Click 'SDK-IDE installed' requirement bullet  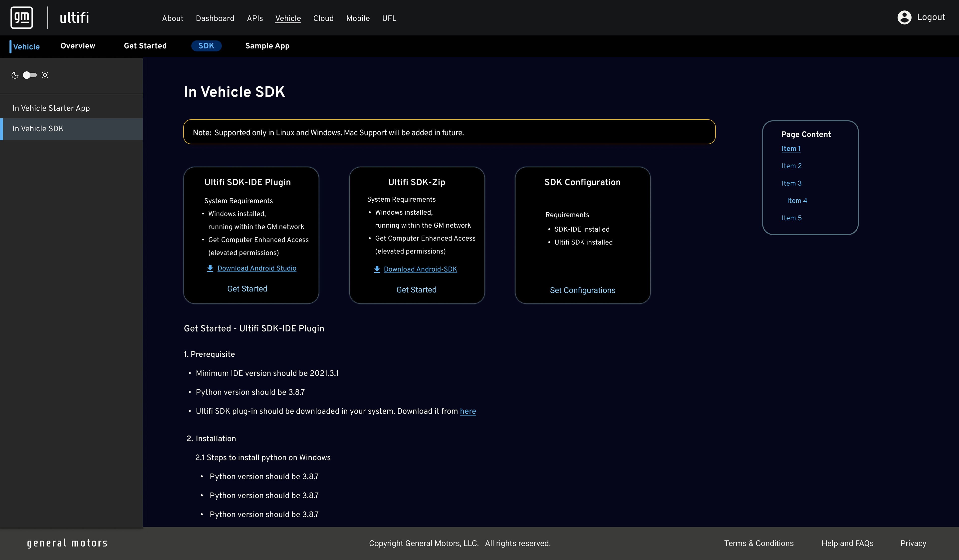582,229
